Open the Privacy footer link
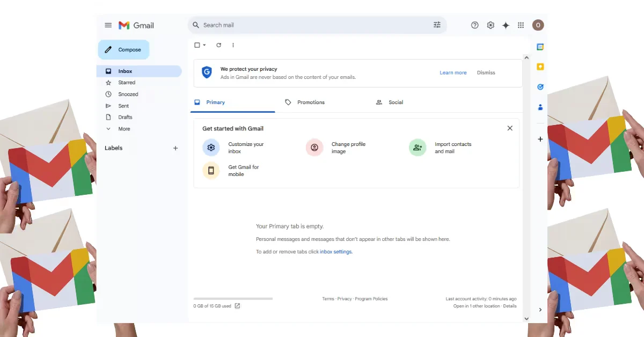 (345, 299)
